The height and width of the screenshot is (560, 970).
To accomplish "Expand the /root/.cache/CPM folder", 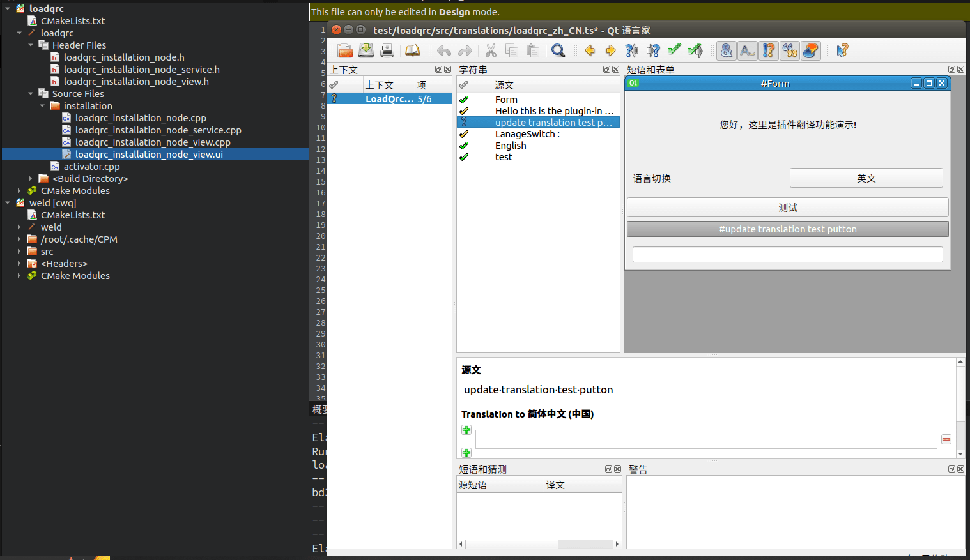I will 19,239.
